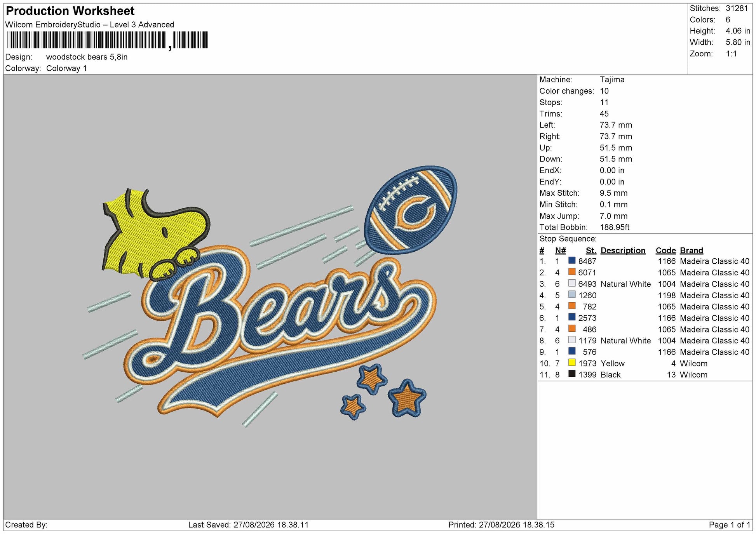Click the Width value "5.80 in"
Screen dimensions: 756x534
(738, 42)
